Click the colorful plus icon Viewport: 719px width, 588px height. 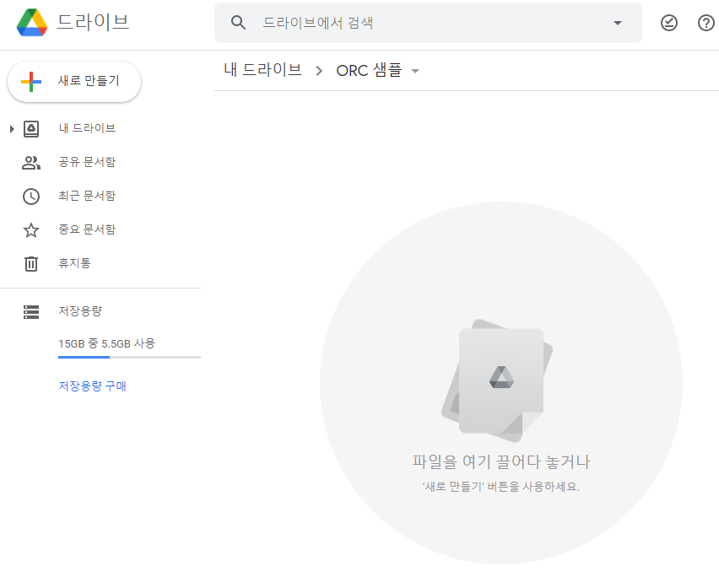31,82
